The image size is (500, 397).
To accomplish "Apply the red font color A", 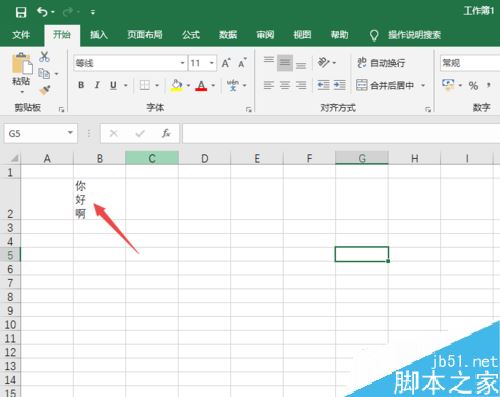I will tap(201, 85).
